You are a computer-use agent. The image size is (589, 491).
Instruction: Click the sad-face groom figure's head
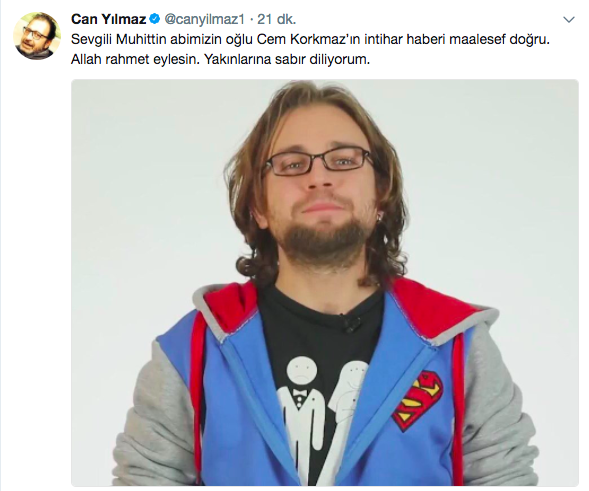pos(299,370)
